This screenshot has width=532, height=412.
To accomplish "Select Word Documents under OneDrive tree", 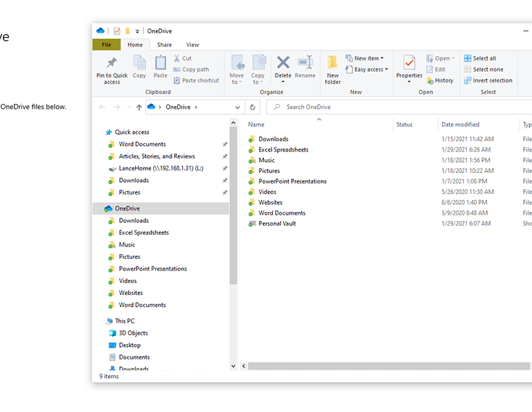I will pos(137,305).
